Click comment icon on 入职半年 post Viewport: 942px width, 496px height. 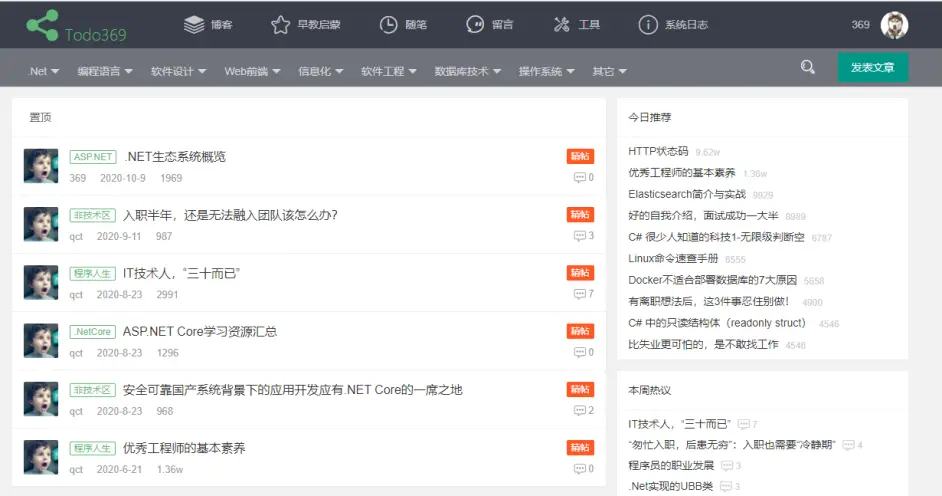[x=579, y=235]
